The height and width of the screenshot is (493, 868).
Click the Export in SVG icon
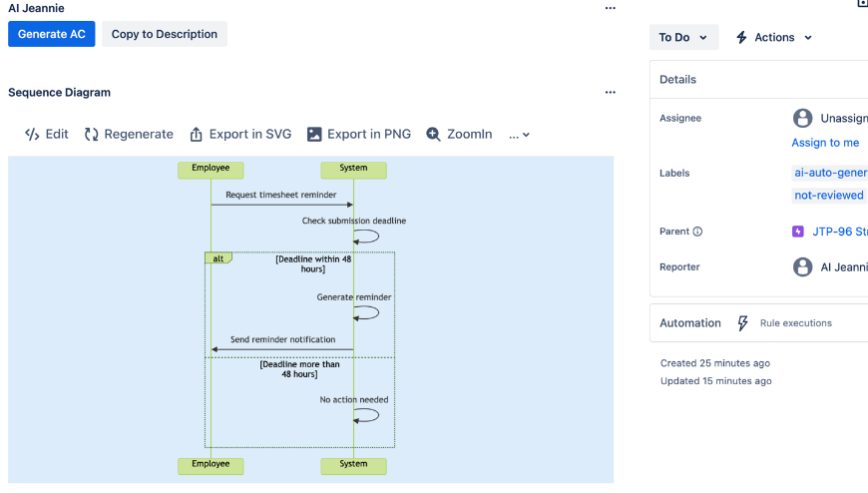point(197,135)
